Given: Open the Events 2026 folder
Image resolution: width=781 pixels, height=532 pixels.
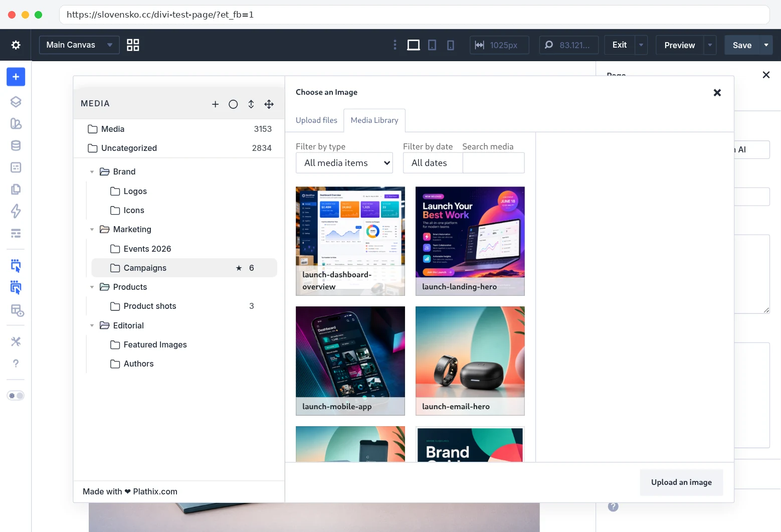Looking at the screenshot, I should (184, 249).
